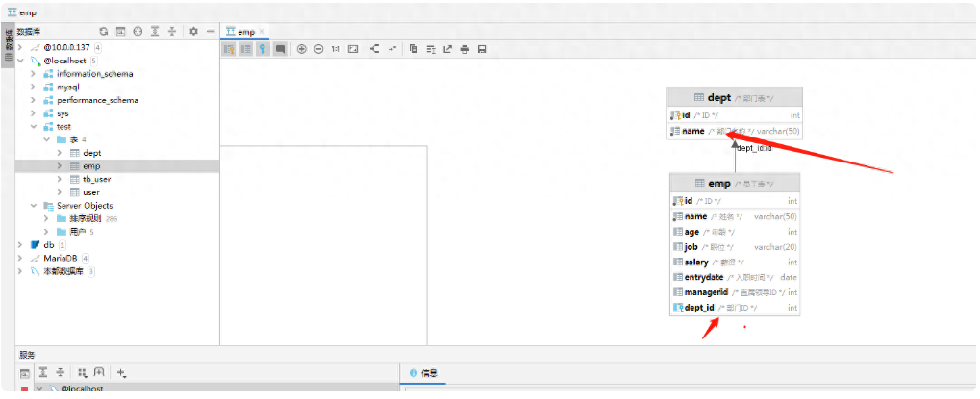Screen dimensions: 980x399
Task: Select the job column in emp table
Action: [735, 247]
